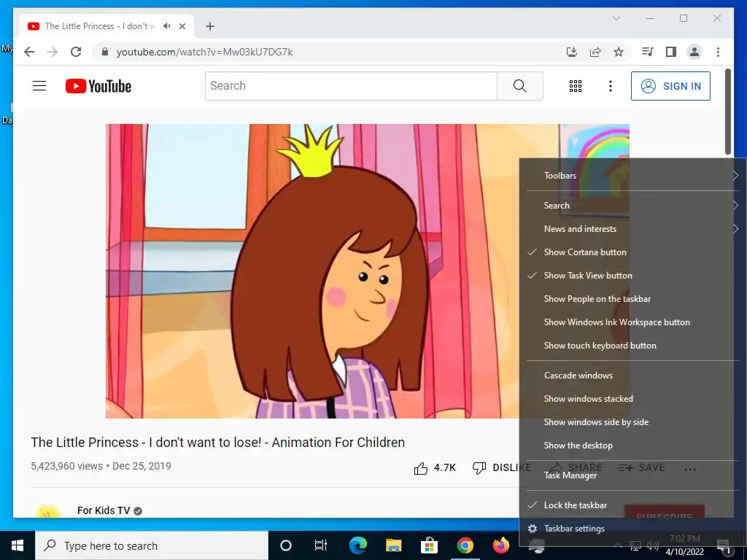
Task: Click install app icon in address bar
Action: tap(572, 52)
